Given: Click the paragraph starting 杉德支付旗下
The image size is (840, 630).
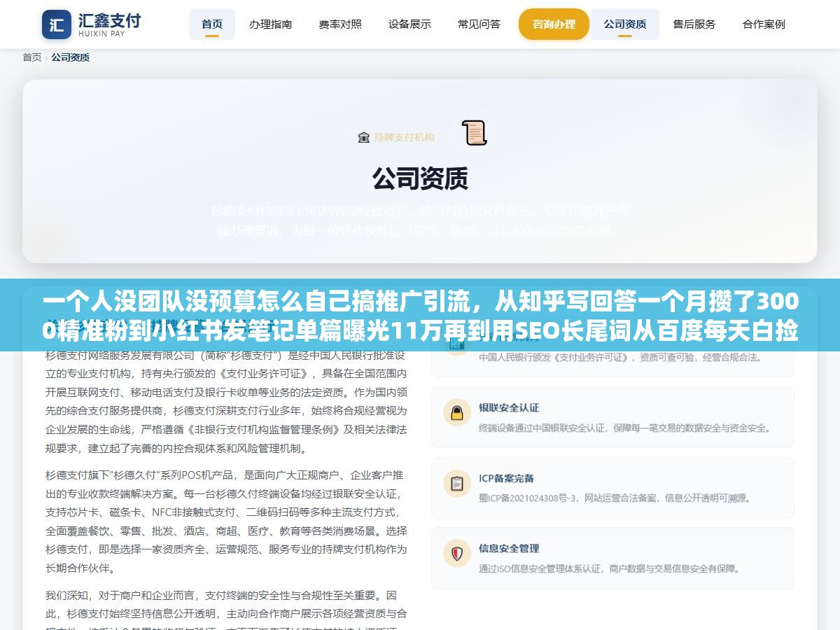Looking at the screenshot, I should click(x=226, y=521).
